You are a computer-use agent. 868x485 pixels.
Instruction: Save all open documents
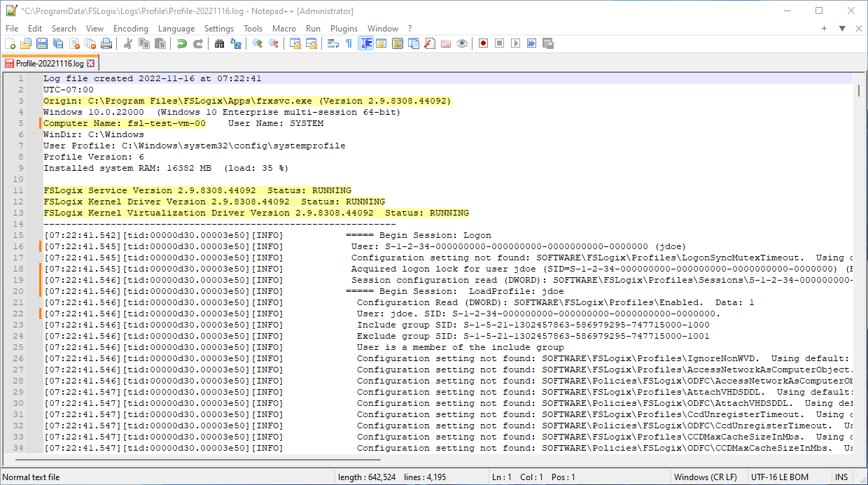point(58,43)
